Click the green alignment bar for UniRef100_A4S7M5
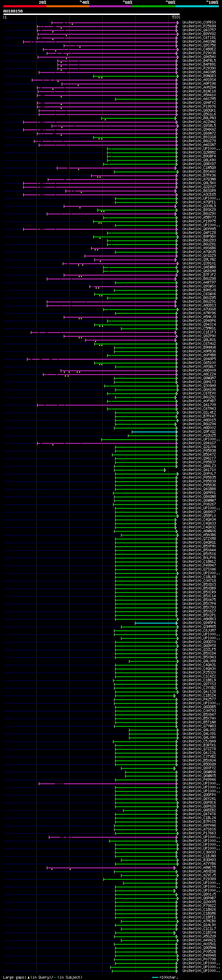The height and width of the screenshot is (980, 222). click(146, 99)
